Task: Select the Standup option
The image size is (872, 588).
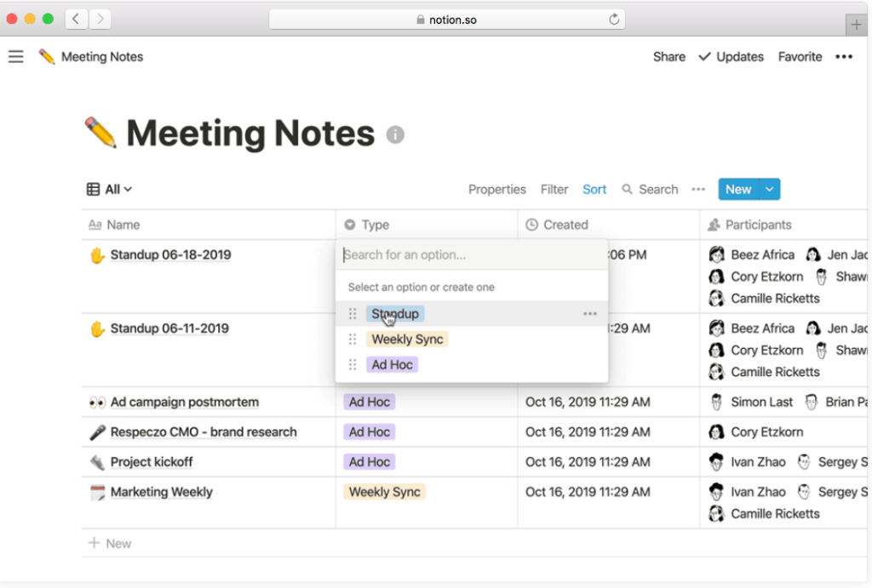Action: [x=395, y=314]
